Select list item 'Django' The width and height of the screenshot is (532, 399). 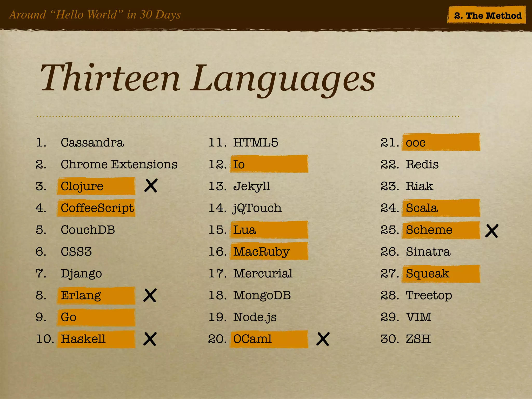(81, 274)
